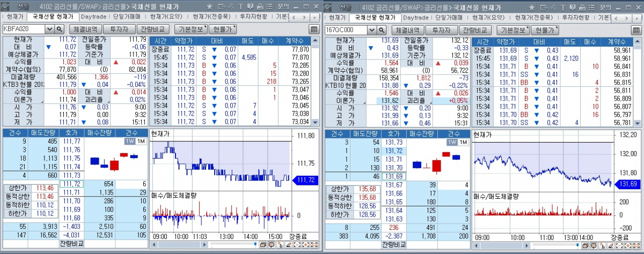The width and height of the screenshot is (644, 254).
Task: Click the export arrow icon in left window title bar
Action: pos(222,6)
